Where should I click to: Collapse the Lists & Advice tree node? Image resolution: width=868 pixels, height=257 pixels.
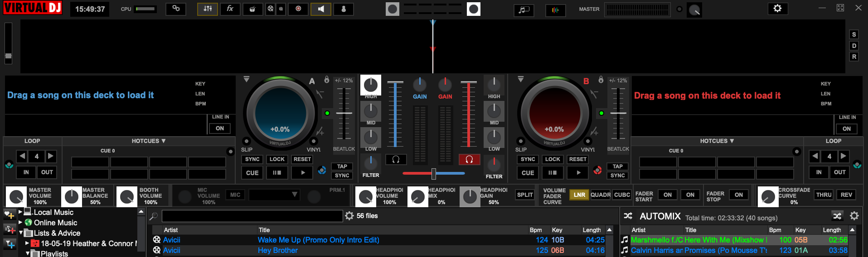[20, 233]
